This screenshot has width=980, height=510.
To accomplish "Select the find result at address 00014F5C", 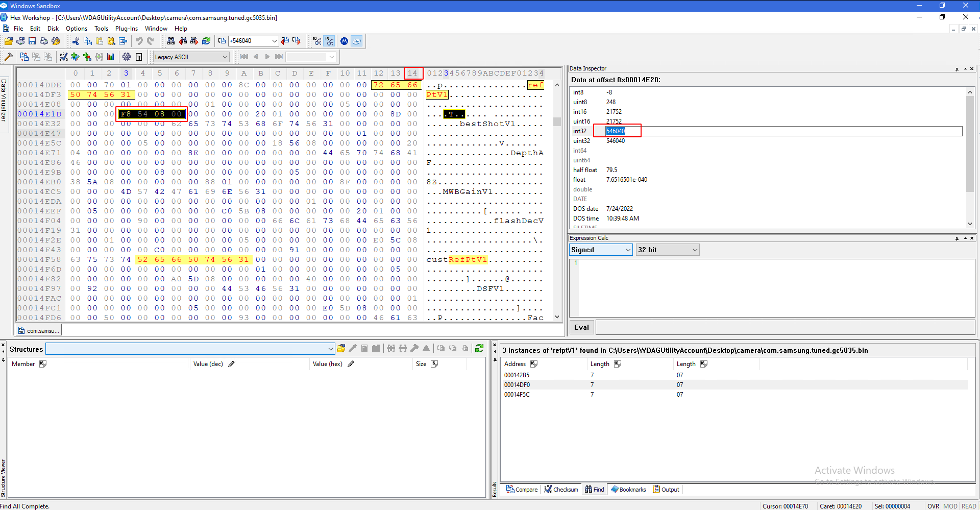I will (x=733, y=395).
